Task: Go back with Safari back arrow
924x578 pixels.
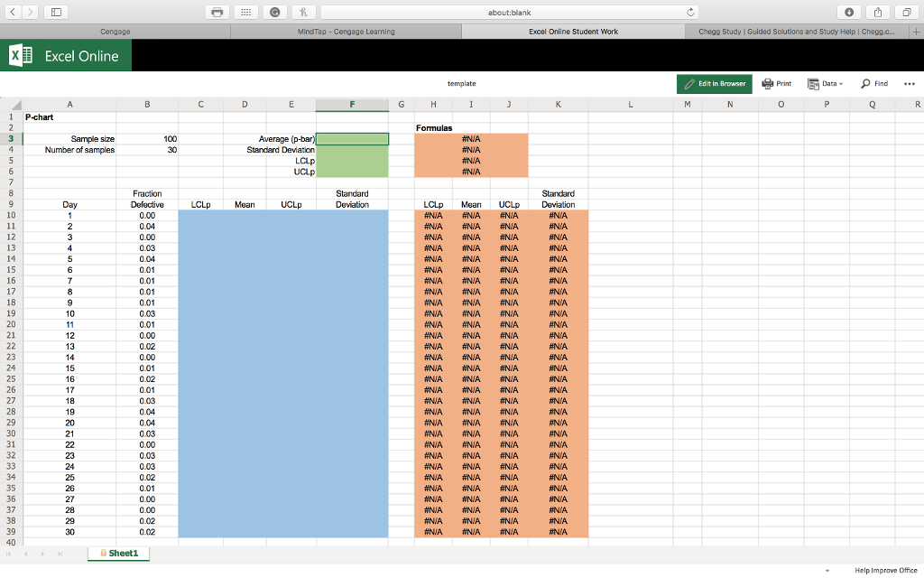Action: click(x=13, y=12)
